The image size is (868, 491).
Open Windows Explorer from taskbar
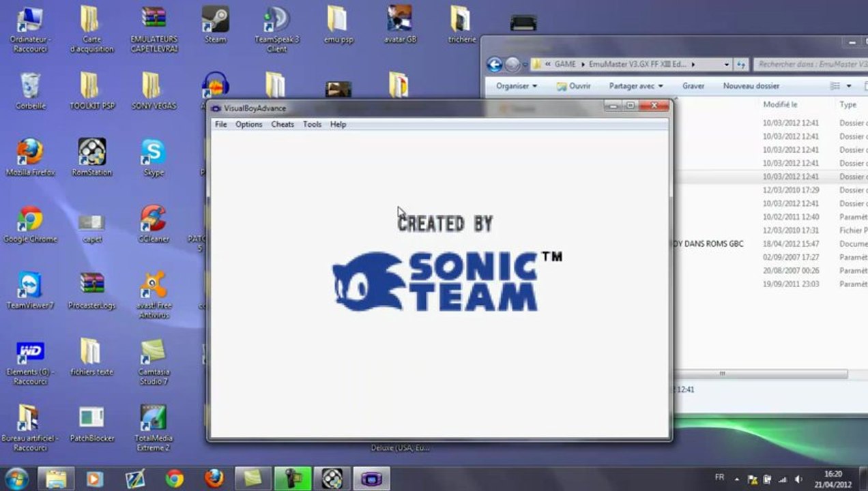pos(55,478)
